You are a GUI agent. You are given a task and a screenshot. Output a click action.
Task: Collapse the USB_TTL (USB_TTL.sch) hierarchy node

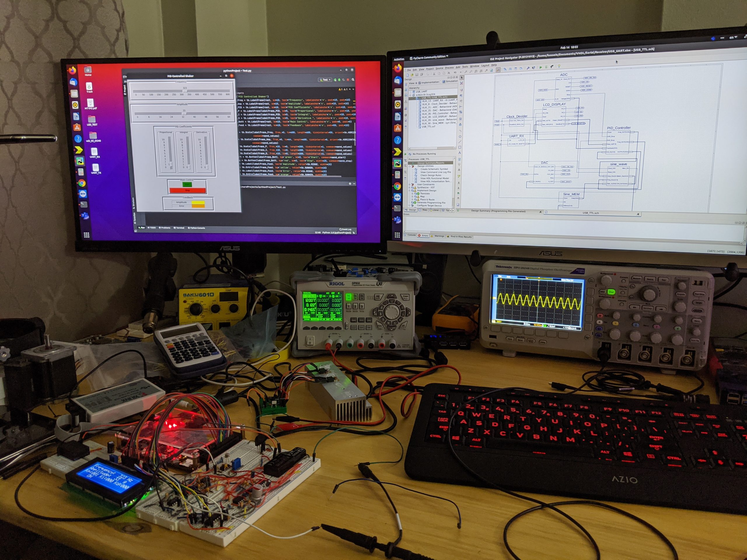point(414,98)
